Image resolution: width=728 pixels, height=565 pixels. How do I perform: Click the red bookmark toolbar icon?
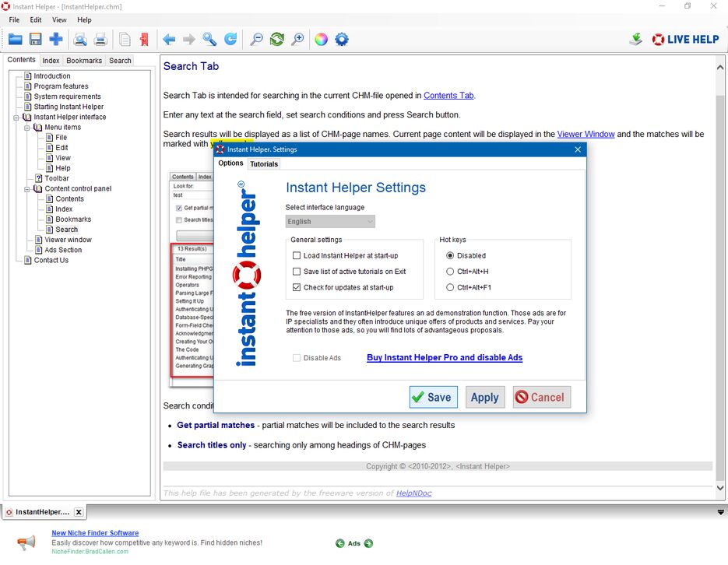point(144,39)
